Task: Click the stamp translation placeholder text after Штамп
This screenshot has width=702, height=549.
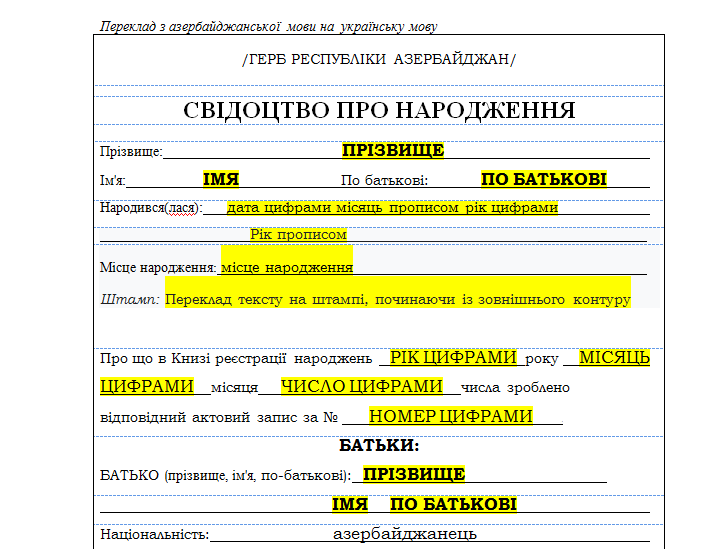Action: (397, 299)
